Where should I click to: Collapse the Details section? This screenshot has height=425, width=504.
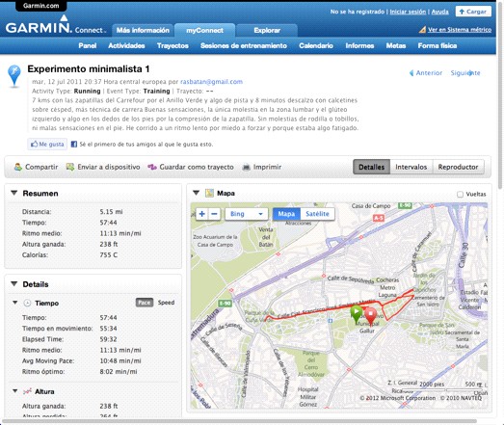(14, 284)
